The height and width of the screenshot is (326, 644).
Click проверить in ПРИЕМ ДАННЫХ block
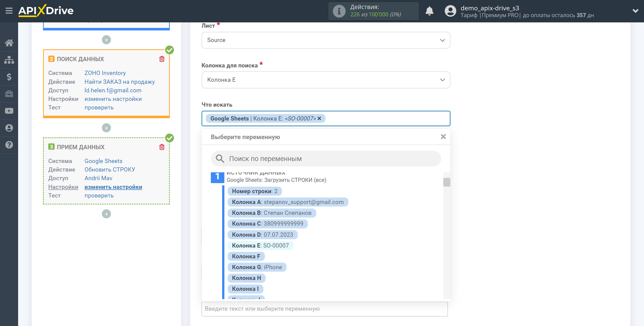[99, 195]
